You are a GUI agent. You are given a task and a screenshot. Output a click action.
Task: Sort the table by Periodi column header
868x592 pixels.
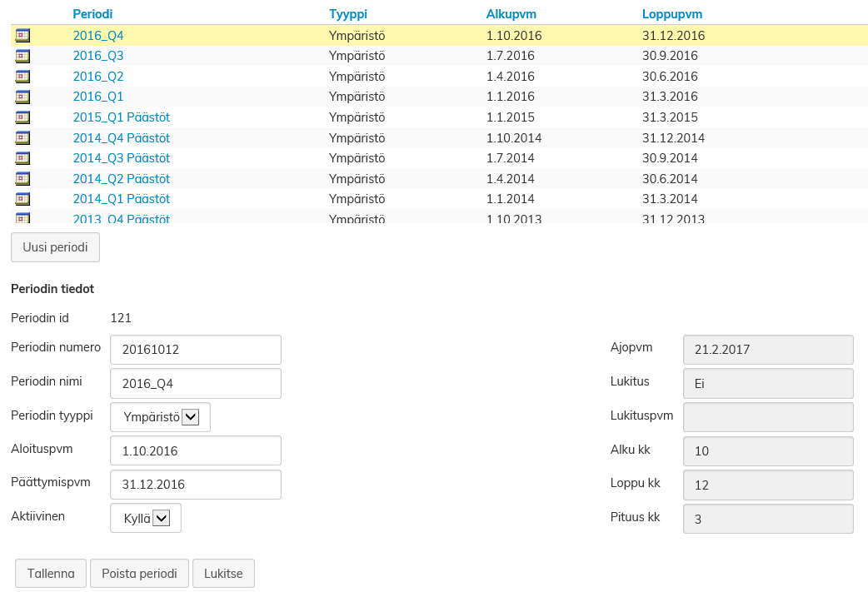tap(92, 14)
